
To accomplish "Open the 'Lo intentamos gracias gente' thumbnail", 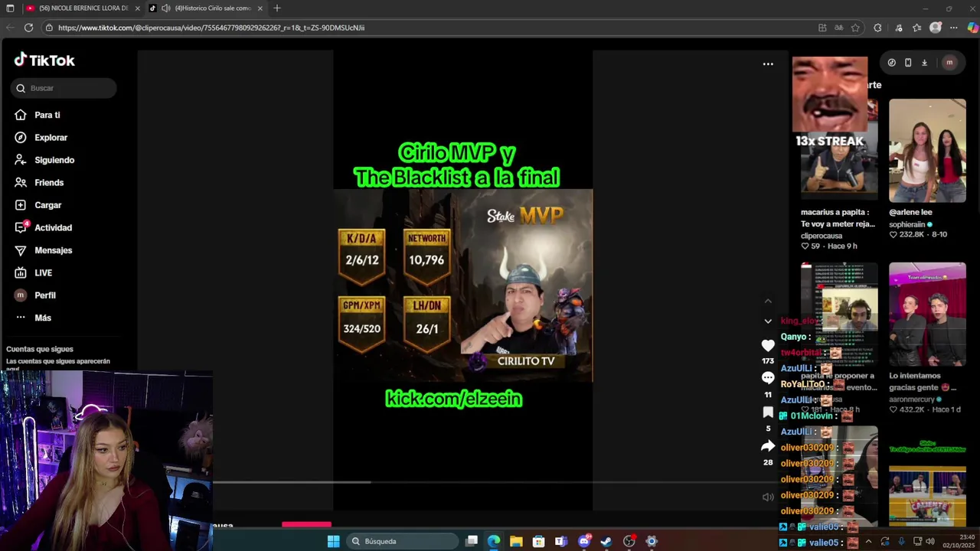I will click(927, 314).
